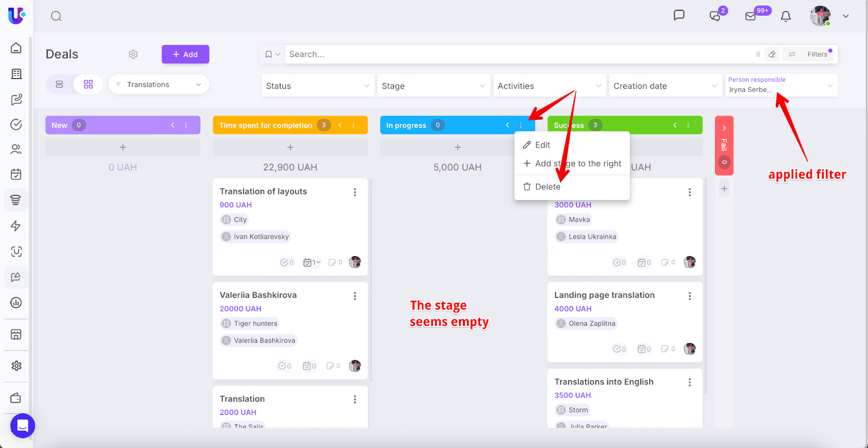Choose Add stage to the right
Viewport: 868px width, 448px height.
click(x=572, y=163)
